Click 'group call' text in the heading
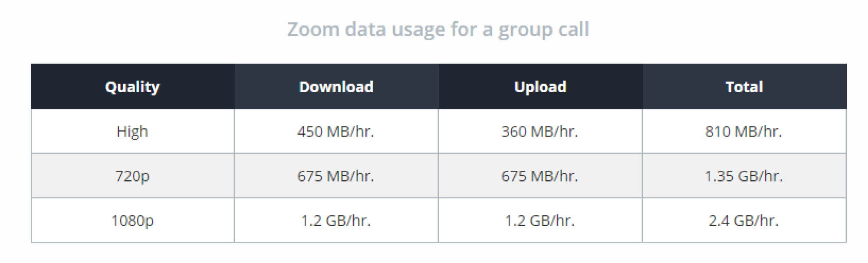 pyautogui.click(x=544, y=30)
